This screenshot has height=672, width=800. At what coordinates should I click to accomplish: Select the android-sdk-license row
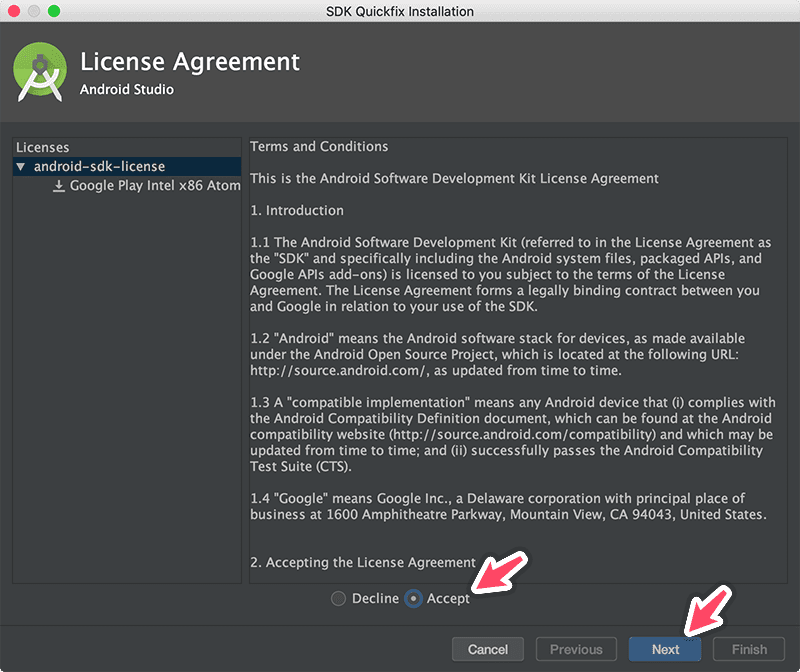pyautogui.click(x=127, y=166)
